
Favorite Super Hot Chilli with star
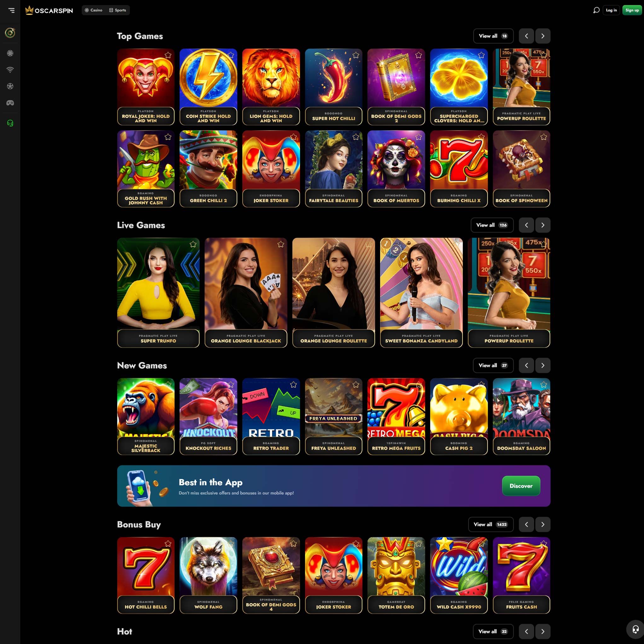(x=356, y=55)
